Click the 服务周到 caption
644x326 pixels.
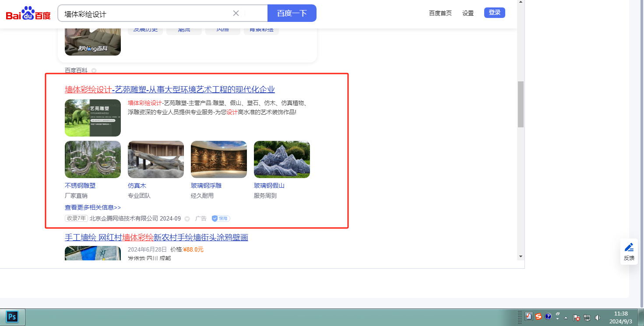click(265, 196)
